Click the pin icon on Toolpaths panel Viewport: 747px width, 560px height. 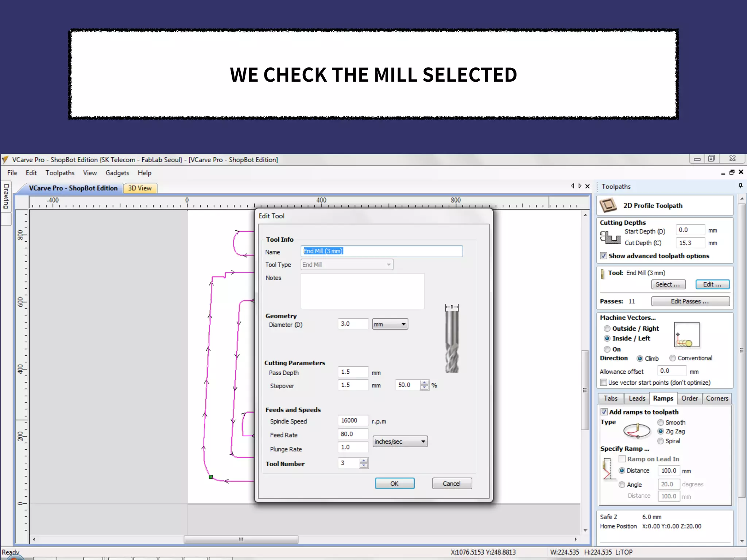pyautogui.click(x=740, y=186)
